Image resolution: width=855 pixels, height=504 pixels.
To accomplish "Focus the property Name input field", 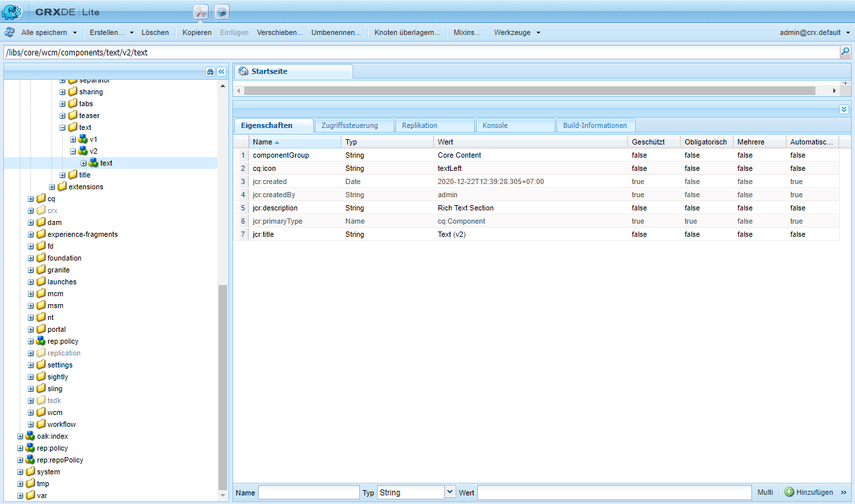I will [309, 492].
